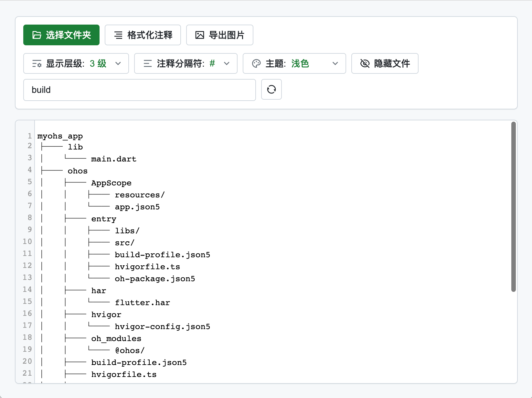Click the lib folder line

(x=75, y=147)
